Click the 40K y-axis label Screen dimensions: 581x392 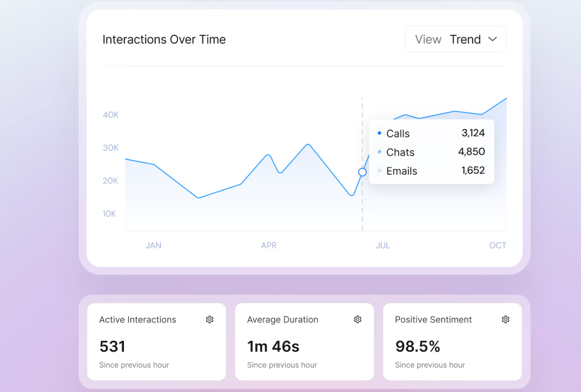(x=111, y=115)
